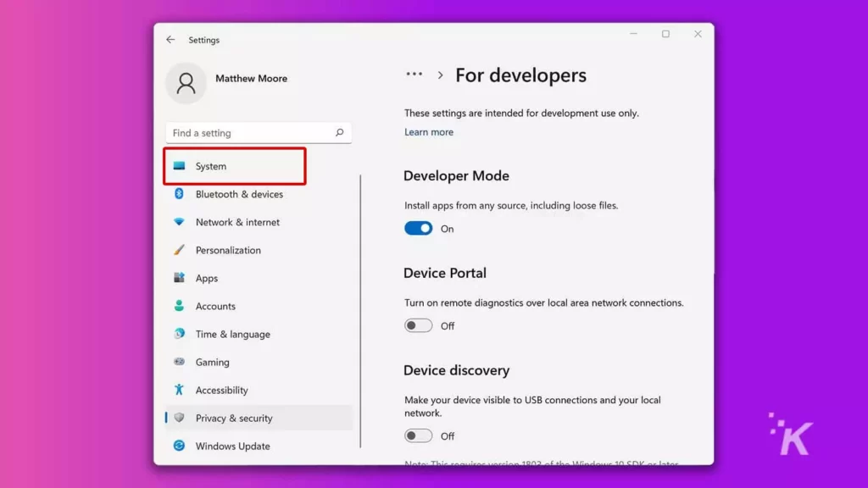Image resolution: width=868 pixels, height=488 pixels.
Task: Click the Device Portal heading
Action: click(x=444, y=273)
